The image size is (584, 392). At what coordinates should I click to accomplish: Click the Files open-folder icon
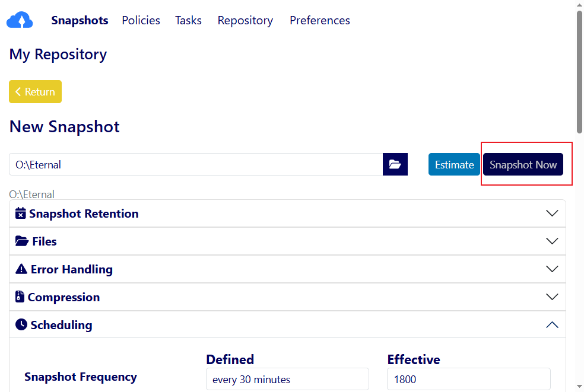coord(22,241)
